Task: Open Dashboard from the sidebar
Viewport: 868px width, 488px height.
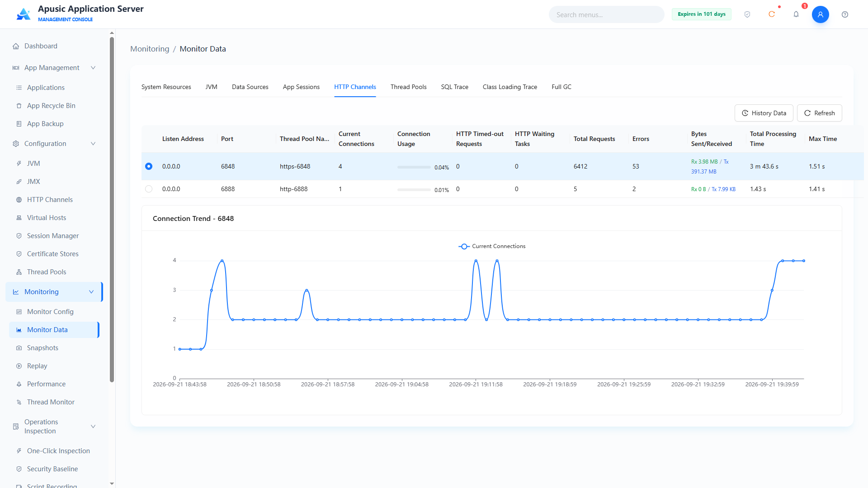Action: click(x=54, y=46)
